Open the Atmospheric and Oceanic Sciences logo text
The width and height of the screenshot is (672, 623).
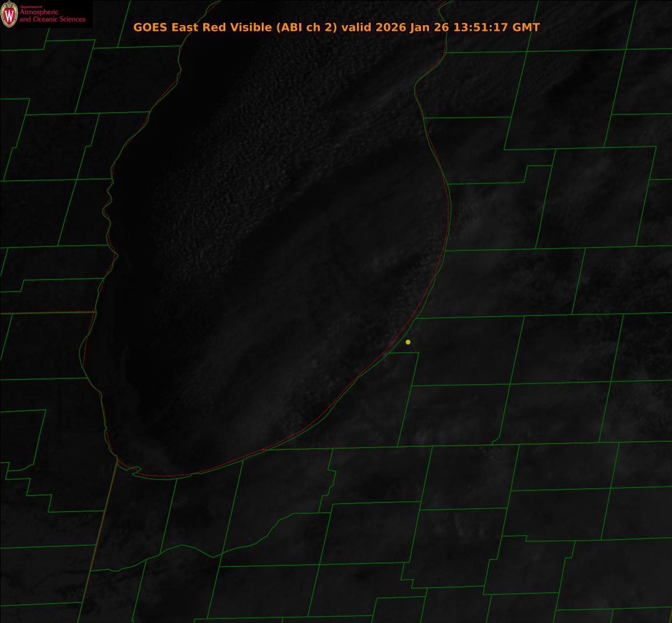[52, 16]
